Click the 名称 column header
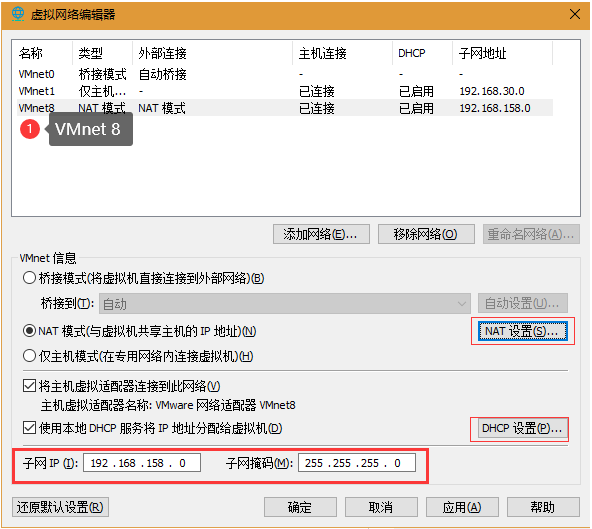592x529 pixels. point(42,53)
